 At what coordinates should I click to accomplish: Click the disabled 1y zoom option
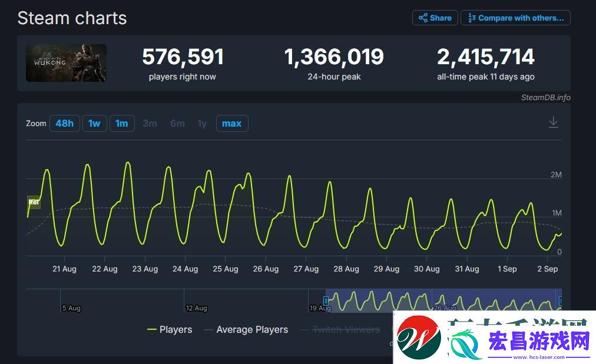[202, 124]
